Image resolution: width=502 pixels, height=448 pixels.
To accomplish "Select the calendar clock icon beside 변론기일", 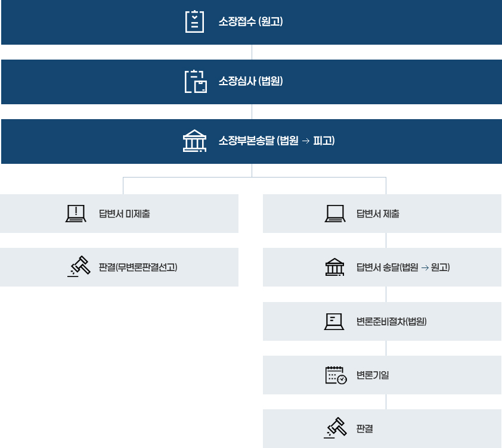I will (336, 375).
